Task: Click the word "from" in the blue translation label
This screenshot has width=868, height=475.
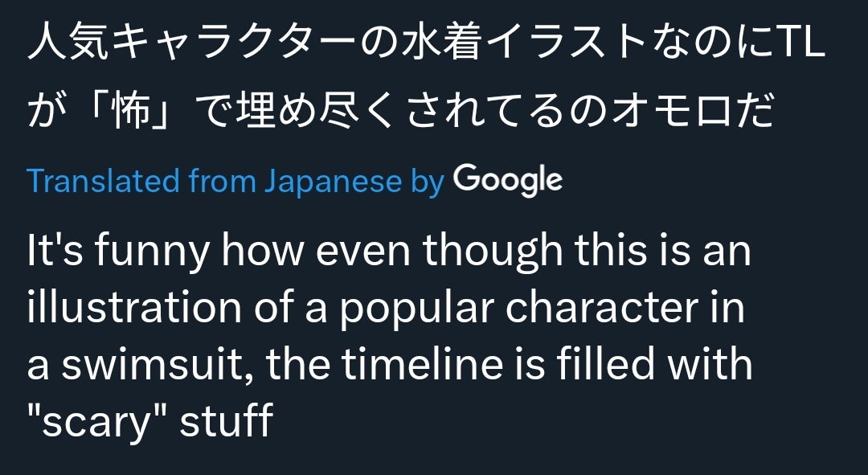Action: click(222, 181)
